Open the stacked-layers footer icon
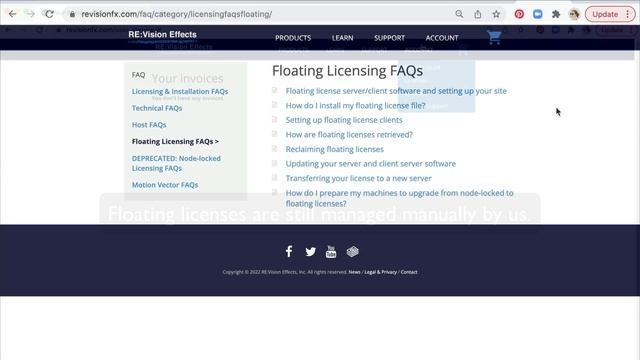The height and width of the screenshot is (360, 640). (353, 251)
